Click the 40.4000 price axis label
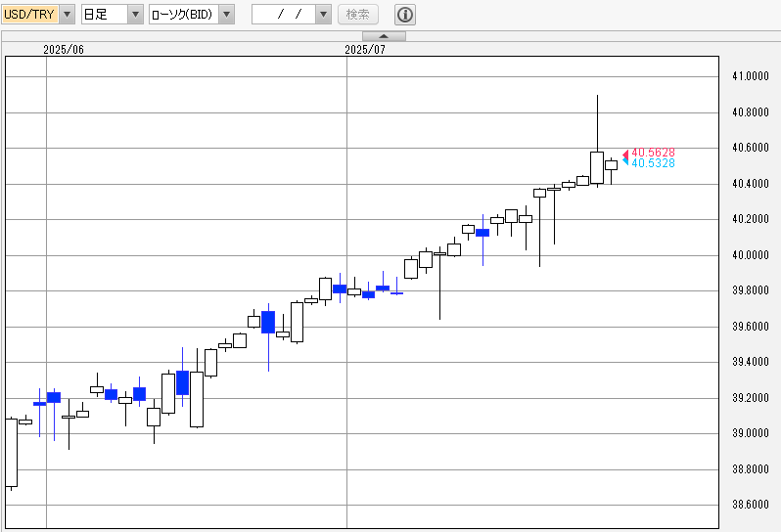This screenshot has height=532, width=781. [751, 184]
